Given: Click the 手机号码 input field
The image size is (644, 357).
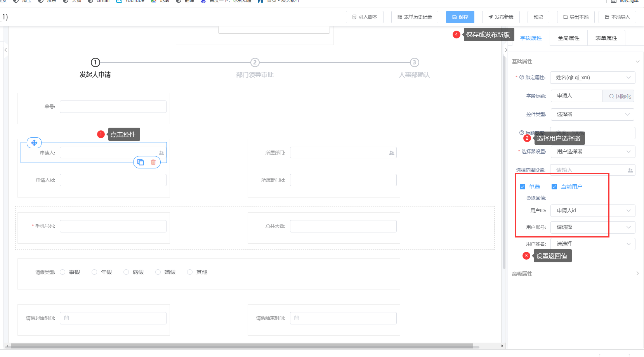Looking at the screenshot, I should click(113, 226).
